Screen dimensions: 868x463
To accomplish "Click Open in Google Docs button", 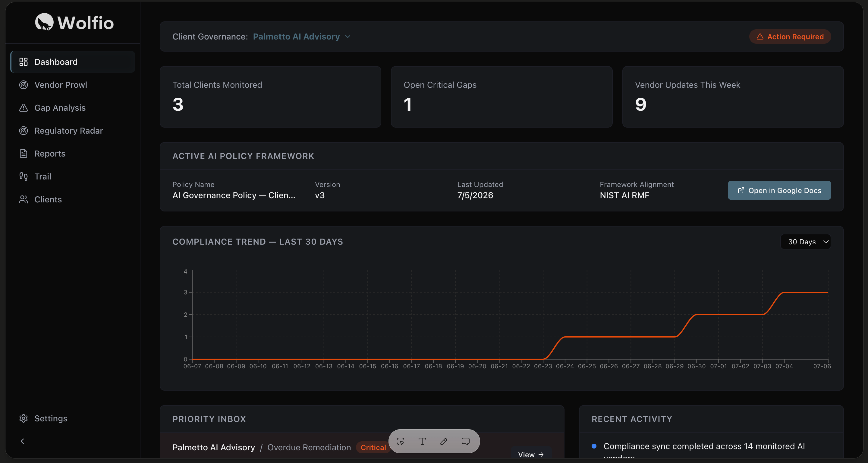I will click(x=779, y=190).
